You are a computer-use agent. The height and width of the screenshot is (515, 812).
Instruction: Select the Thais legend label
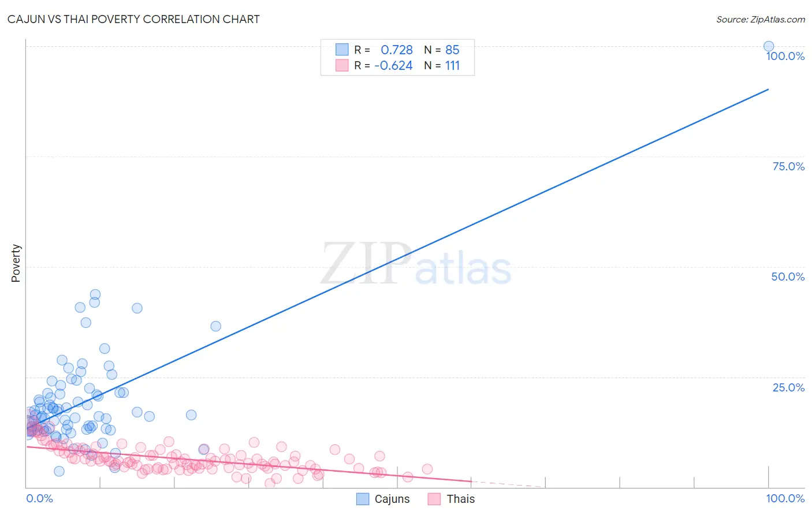[x=461, y=499]
